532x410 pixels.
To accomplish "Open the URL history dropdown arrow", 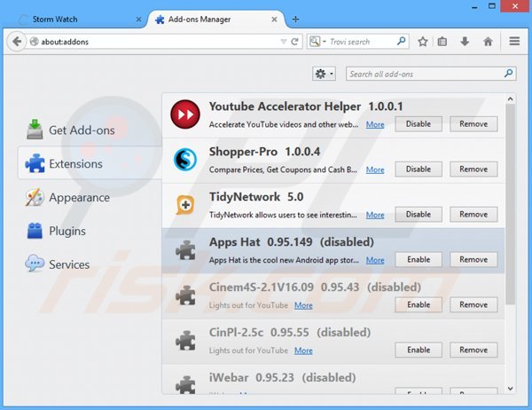I will (x=284, y=42).
